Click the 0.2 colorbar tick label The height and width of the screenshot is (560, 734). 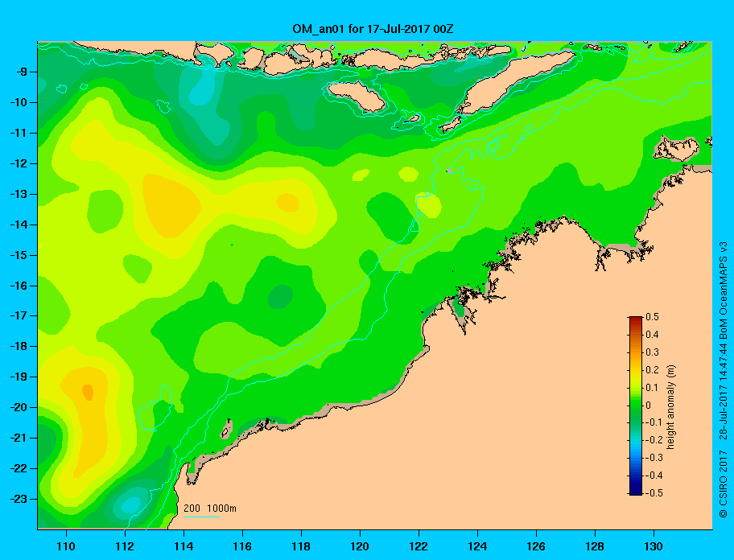[x=653, y=370]
